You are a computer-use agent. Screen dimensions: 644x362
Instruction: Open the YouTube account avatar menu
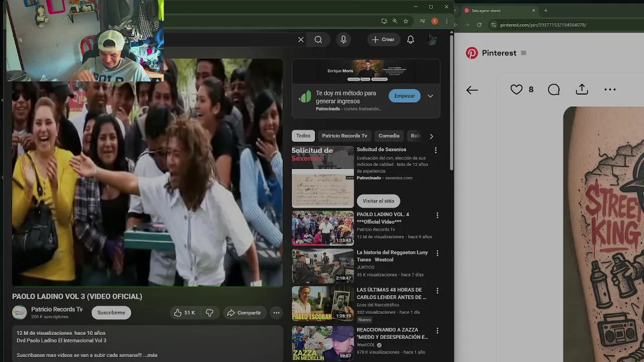[432, 40]
